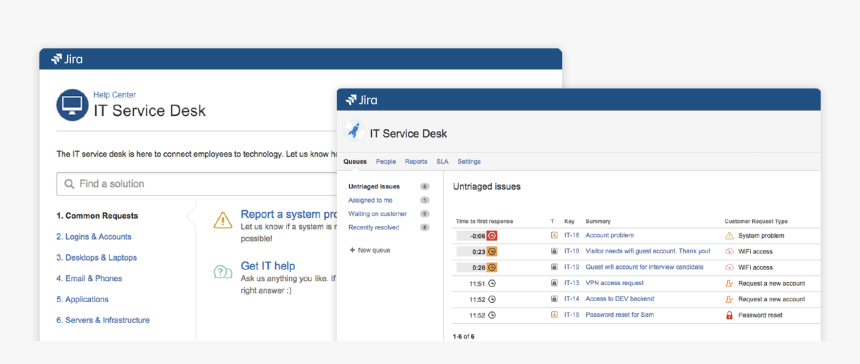The image size is (860, 364).
Task: Open the Waiting on customer queue
Action: [x=377, y=214]
